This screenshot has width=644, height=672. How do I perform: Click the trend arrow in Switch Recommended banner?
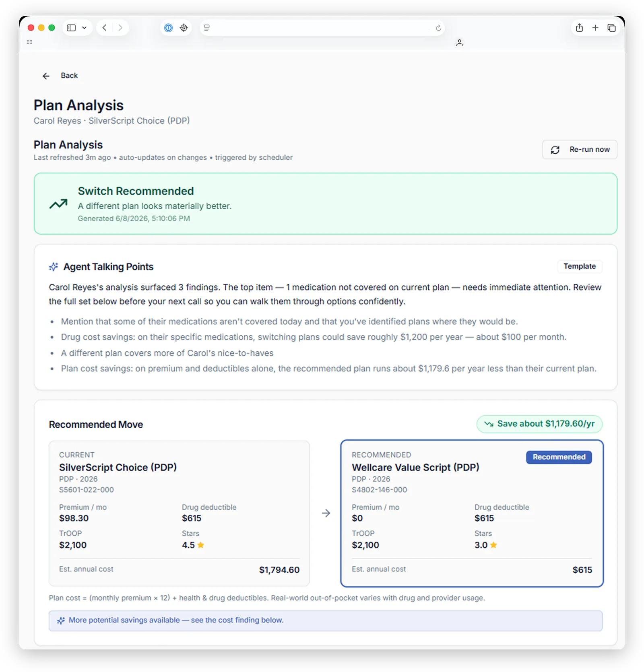(x=58, y=204)
